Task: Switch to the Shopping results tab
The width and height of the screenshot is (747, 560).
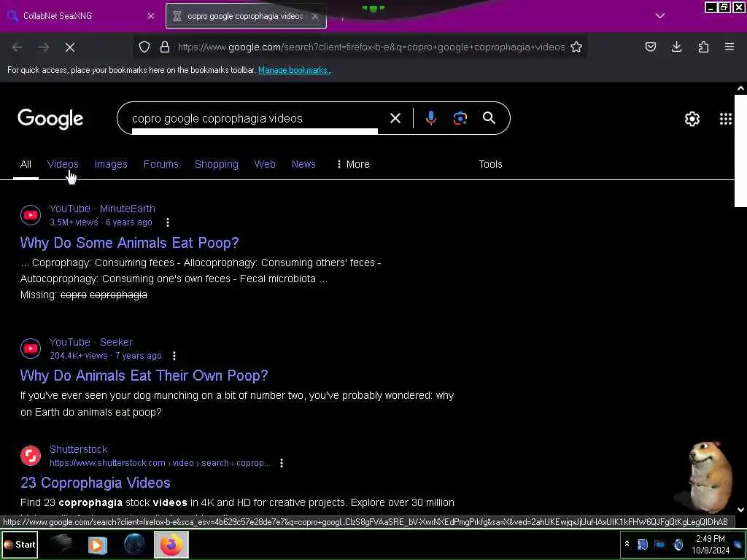Action: [x=216, y=164]
